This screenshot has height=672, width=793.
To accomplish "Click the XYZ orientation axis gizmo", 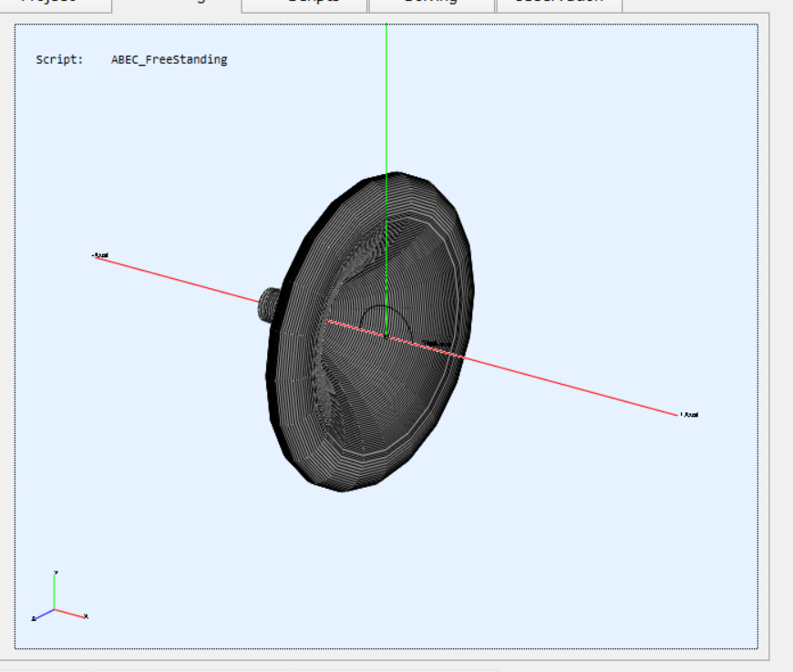I will pyautogui.click(x=59, y=596).
